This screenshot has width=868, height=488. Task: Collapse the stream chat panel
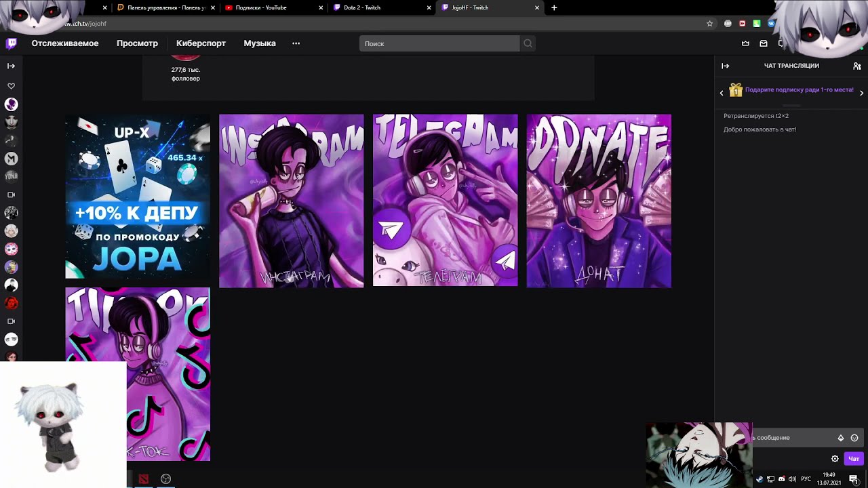[726, 66]
